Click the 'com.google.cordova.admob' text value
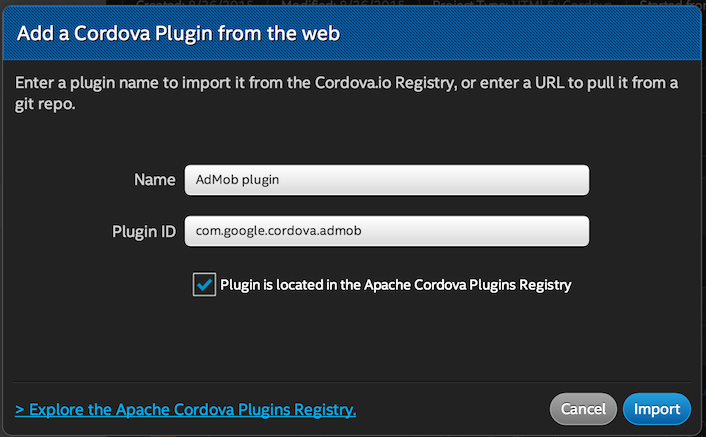The width and height of the screenshot is (706, 437). click(278, 231)
